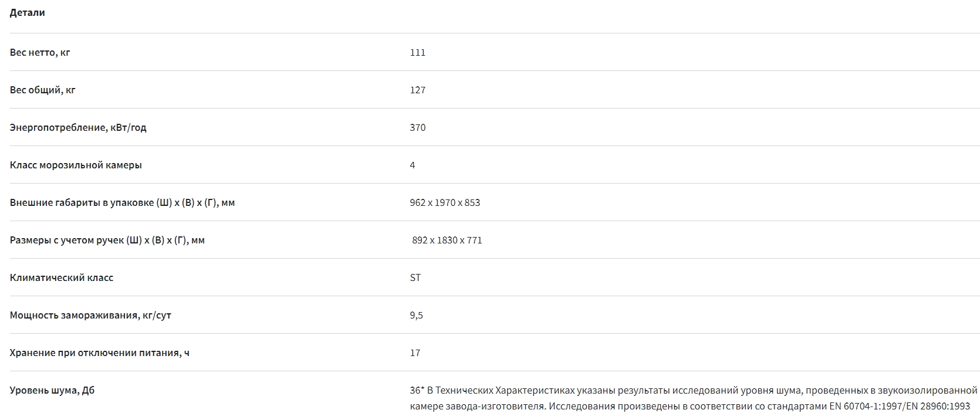Click the "Детали" section heading
Screen dimensions: 980x420
click(x=28, y=13)
